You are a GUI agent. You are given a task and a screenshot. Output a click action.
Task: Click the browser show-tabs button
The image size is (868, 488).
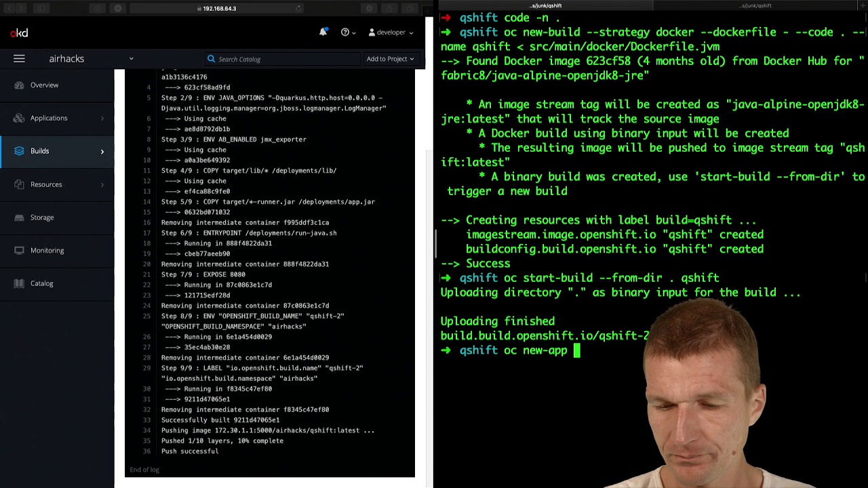pos(410,8)
